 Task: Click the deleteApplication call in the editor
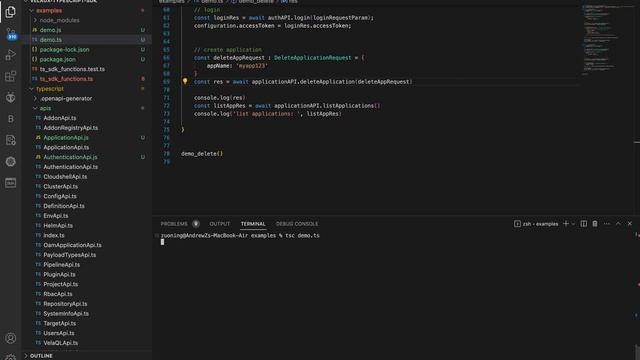pyautogui.click(x=328, y=82)
